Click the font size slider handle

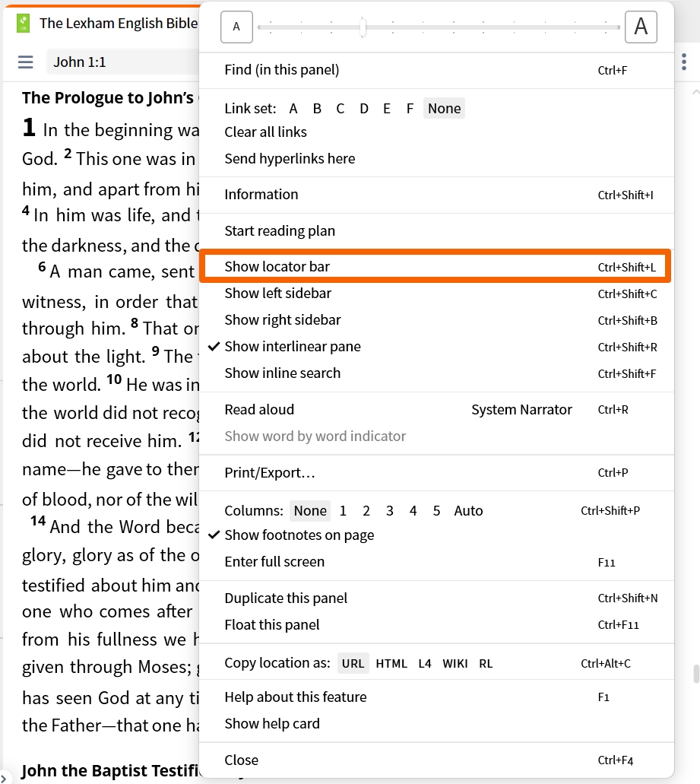click(363, 27)
